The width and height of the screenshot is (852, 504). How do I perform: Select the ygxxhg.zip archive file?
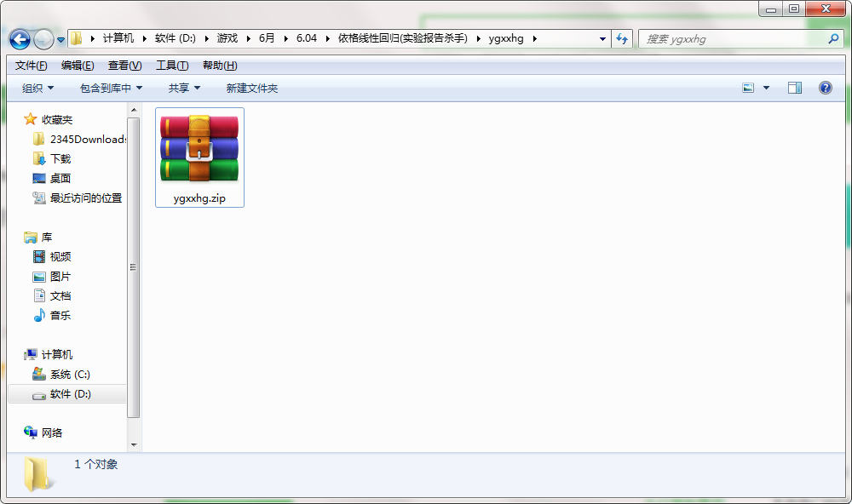[x=199, y=157]
